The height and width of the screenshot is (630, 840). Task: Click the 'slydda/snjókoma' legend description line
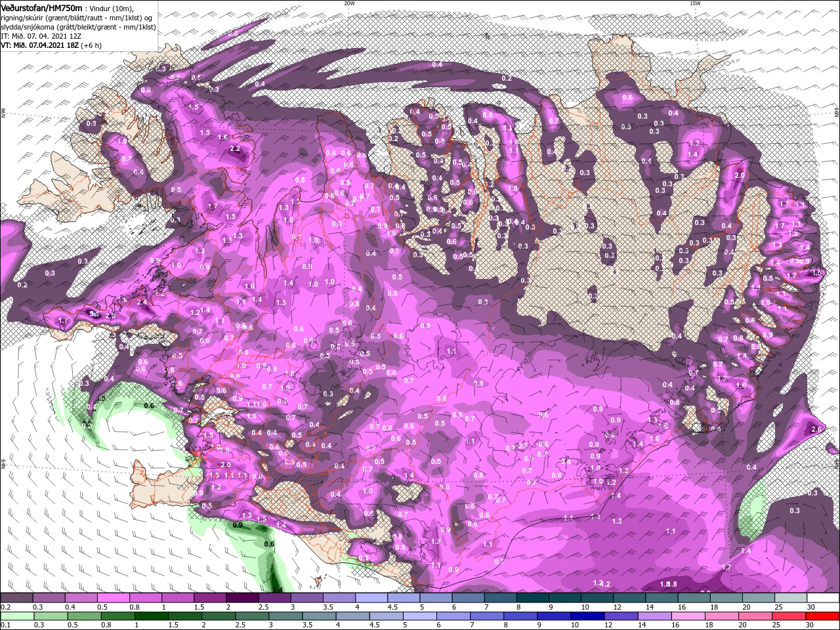tap(77, 27)
